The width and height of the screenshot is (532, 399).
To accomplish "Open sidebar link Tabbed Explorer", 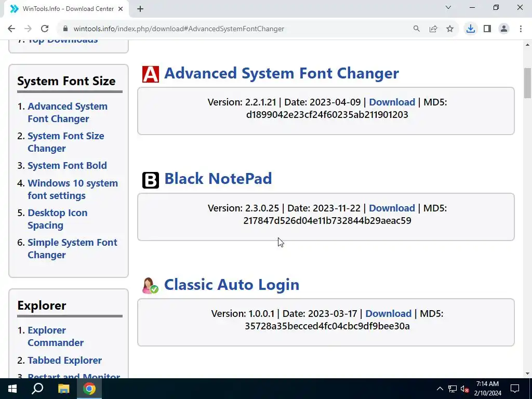I will [64, 361].
